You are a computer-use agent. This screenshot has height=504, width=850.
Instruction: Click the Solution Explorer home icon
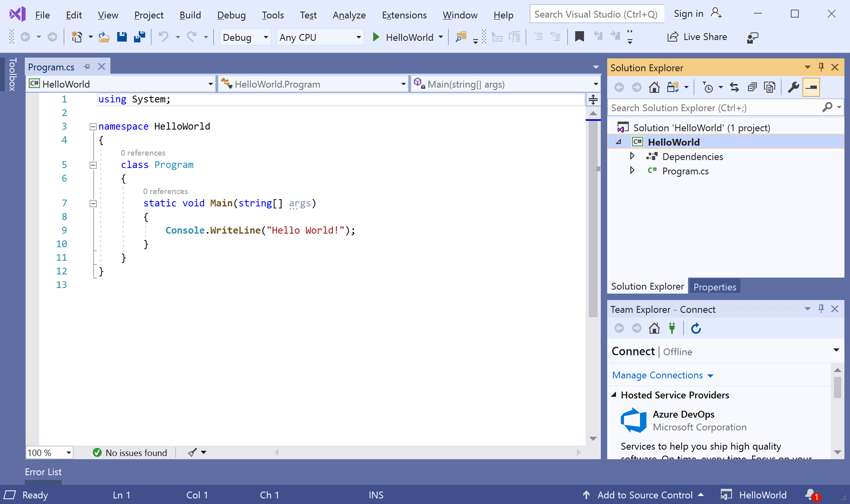654,87
